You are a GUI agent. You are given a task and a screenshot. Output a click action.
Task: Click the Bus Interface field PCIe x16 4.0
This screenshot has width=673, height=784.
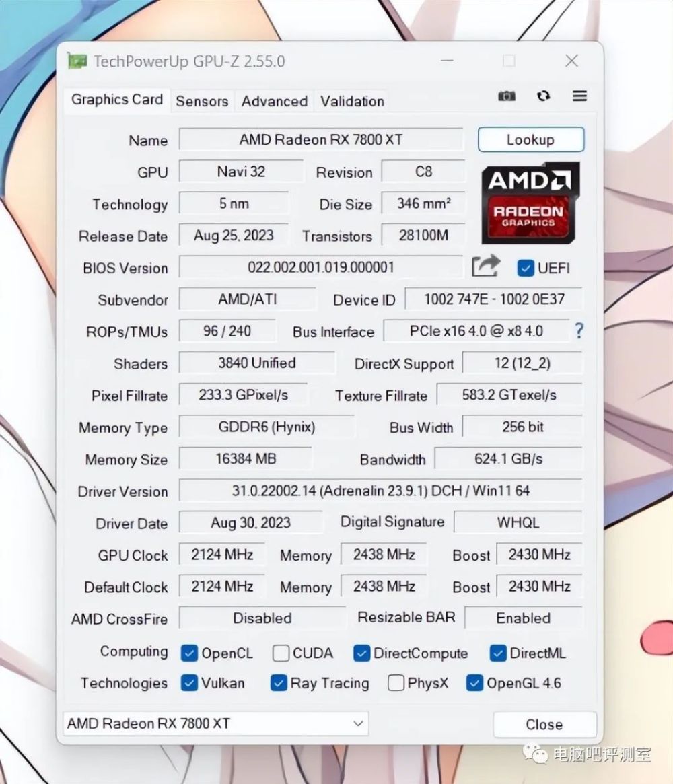476,331
